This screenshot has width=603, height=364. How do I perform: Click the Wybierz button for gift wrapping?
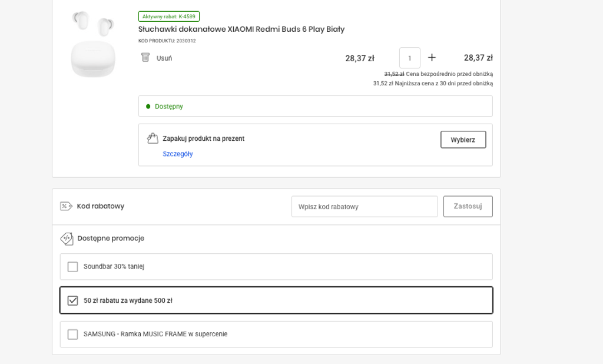(463, 140)
